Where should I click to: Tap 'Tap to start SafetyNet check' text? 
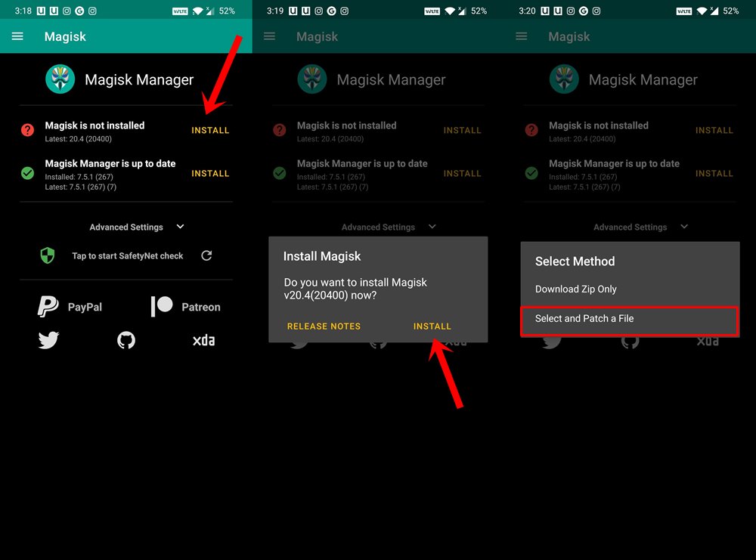point(127,256)
